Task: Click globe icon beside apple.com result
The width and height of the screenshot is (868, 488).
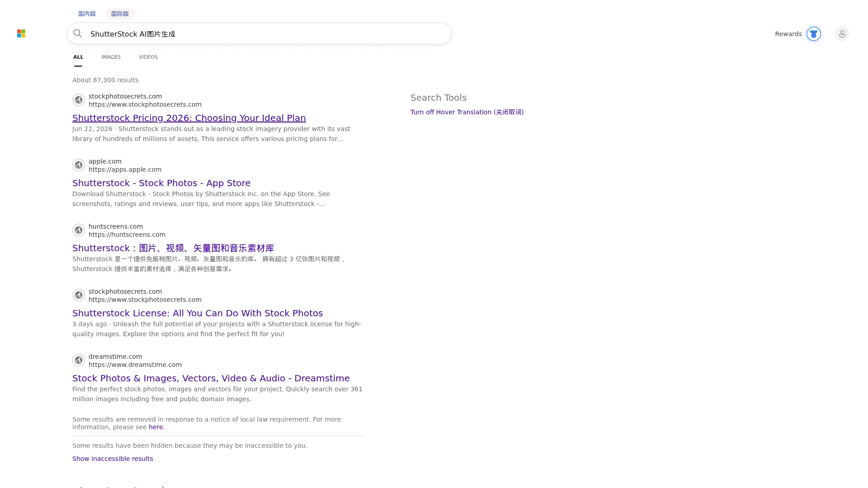Action: [79, 165]
